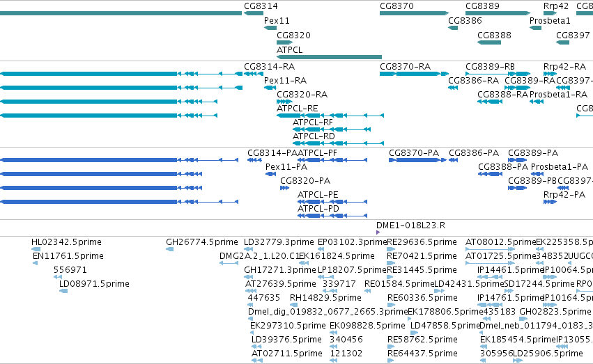Viewport: 593px width, 364px height.
Task: Click the Pex11 gene feature label
Action: (277, 21)
